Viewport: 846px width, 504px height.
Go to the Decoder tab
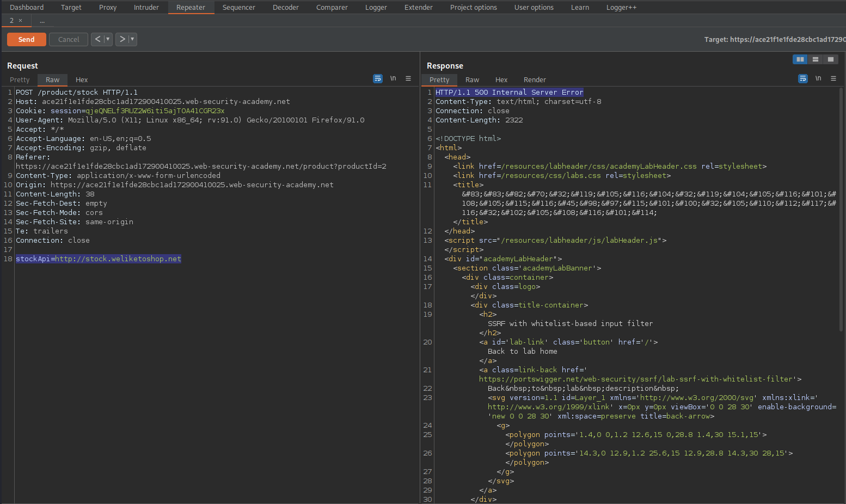pos(286,7)
